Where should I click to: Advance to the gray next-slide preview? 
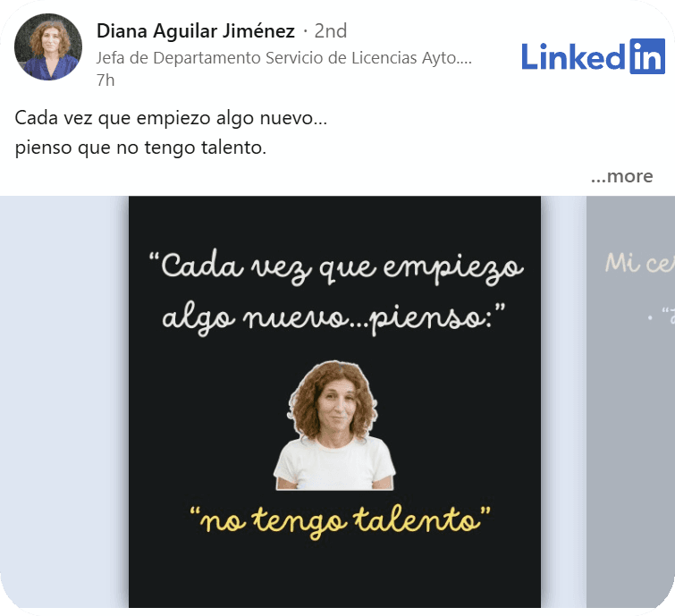point(630,401)
